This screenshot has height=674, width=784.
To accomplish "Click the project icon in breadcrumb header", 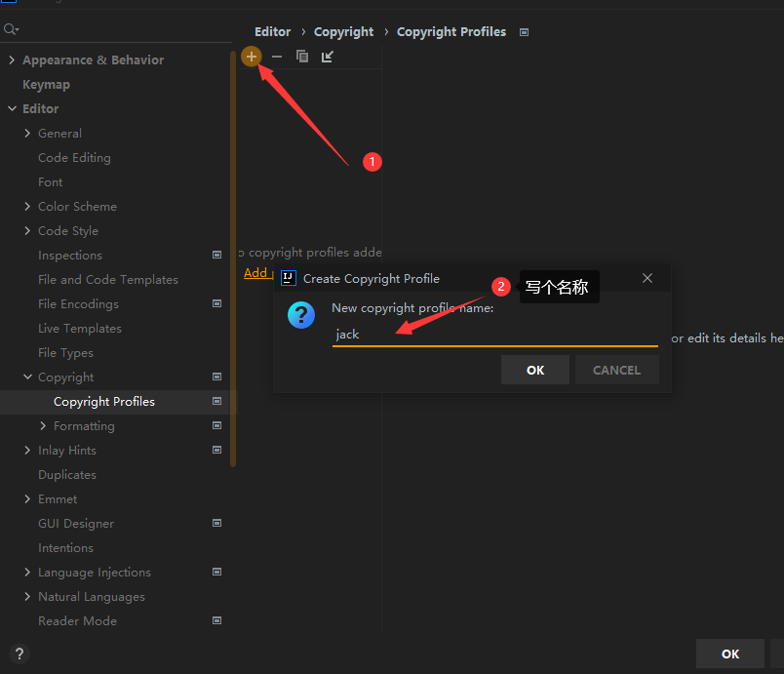I will [524, 32].
